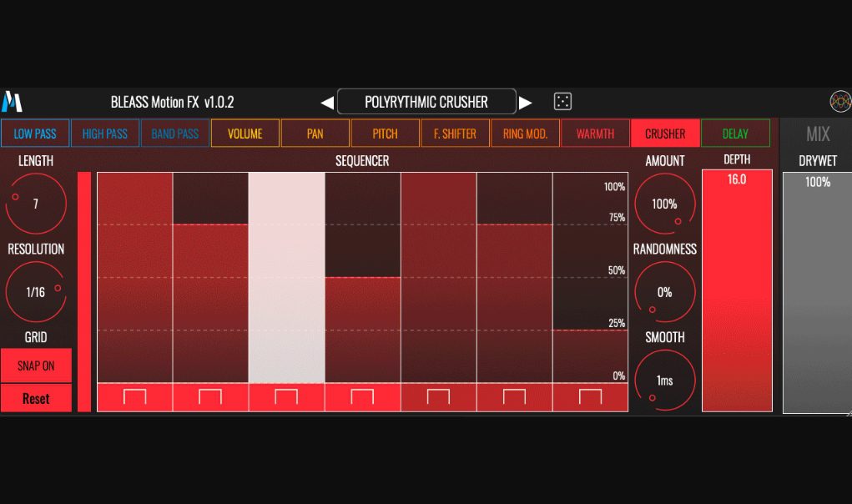The width and height of the screenshot is (852, 504).
Task: Switch to the VOLUME tab
Action: click(245, 134)
